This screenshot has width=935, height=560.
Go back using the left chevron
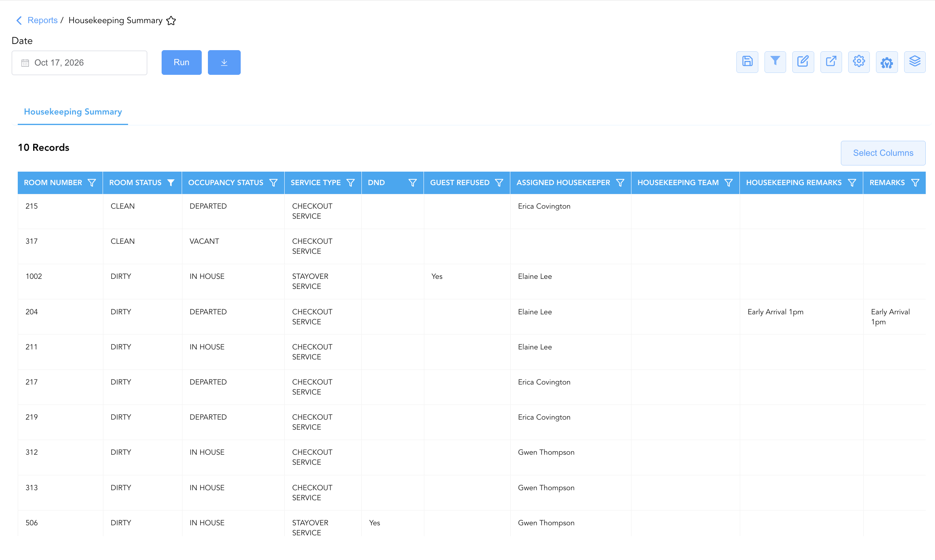coord(19,20)
